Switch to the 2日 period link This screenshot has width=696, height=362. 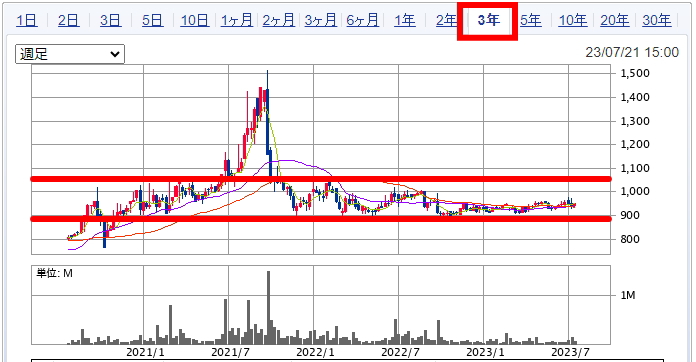point(68,20)
